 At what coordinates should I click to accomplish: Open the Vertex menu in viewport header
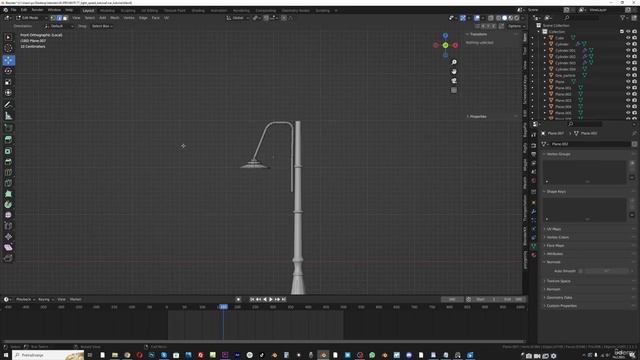[129, 18]
